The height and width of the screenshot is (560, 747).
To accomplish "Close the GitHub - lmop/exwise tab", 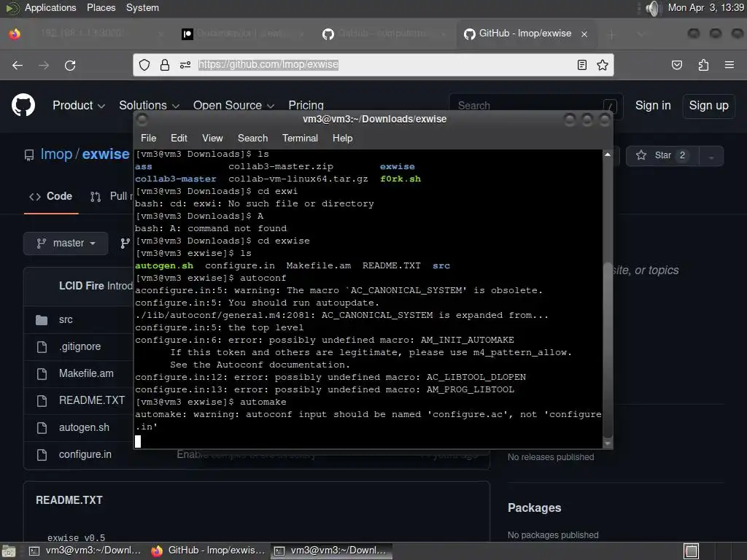I will pyautogui.click(x=584, y=34).
